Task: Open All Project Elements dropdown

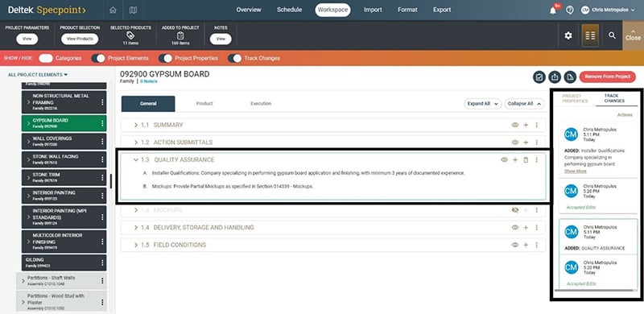Action: [38, 75]
